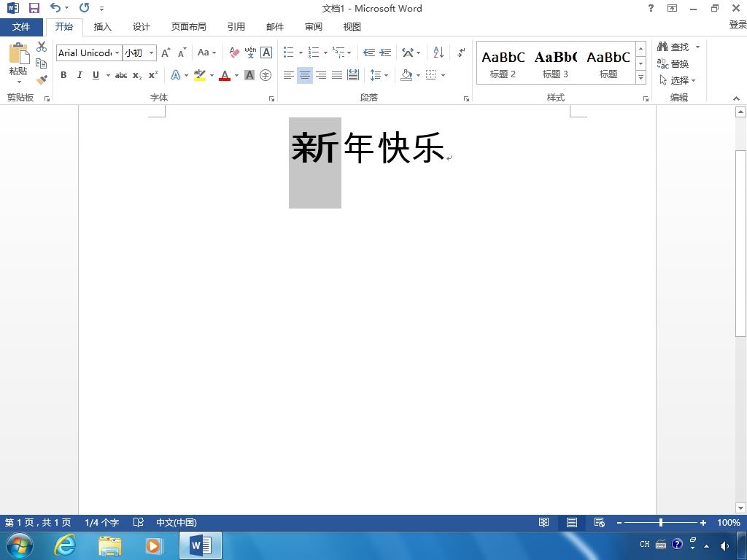Toggle character shading (gray A)
Viewport: 747px width, 560px height.
[249, 75]
